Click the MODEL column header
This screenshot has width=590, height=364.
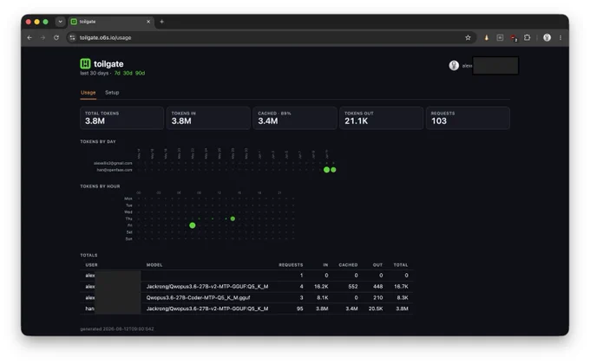coord(154,265)
